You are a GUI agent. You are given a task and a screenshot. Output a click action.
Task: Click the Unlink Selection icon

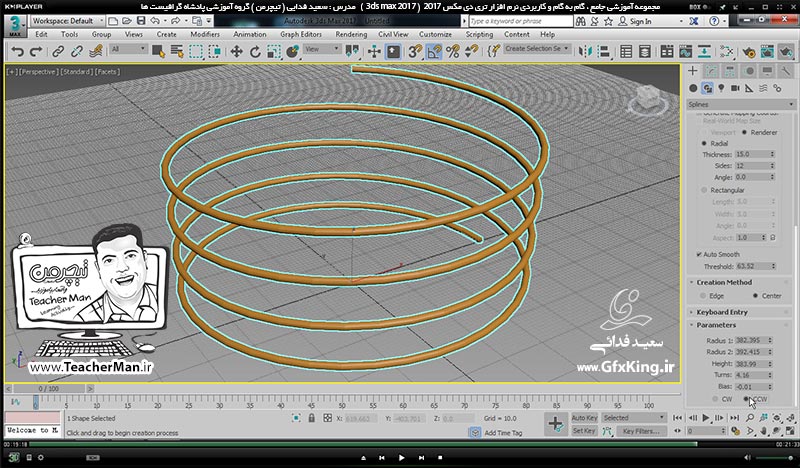click(x=77, y=52)
